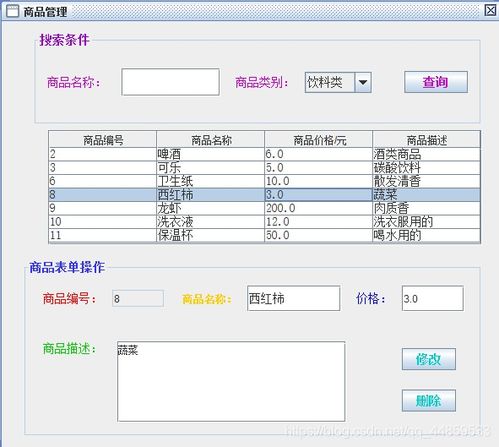This screenshot has width=499, height=447.
Task: Select the 可乐 table row
Action: 265,168
